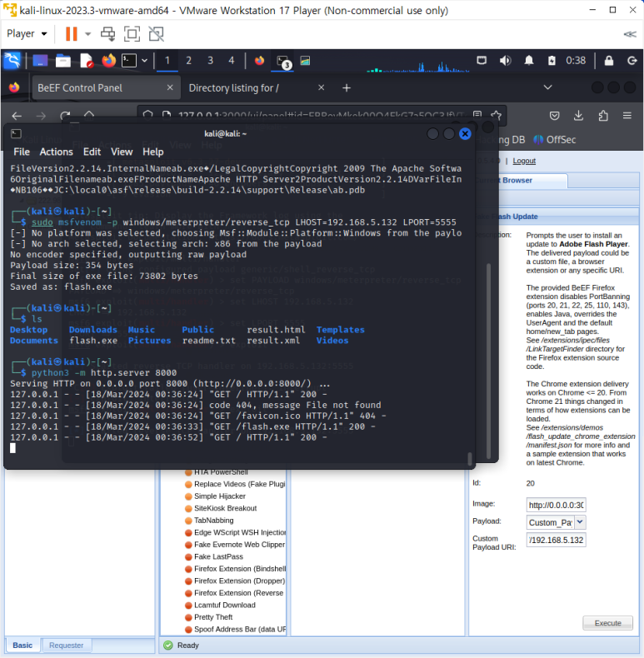Screen dimensions: 644x658
Task: Click the logout power icon in Kali panel
Action: [632, 61]
